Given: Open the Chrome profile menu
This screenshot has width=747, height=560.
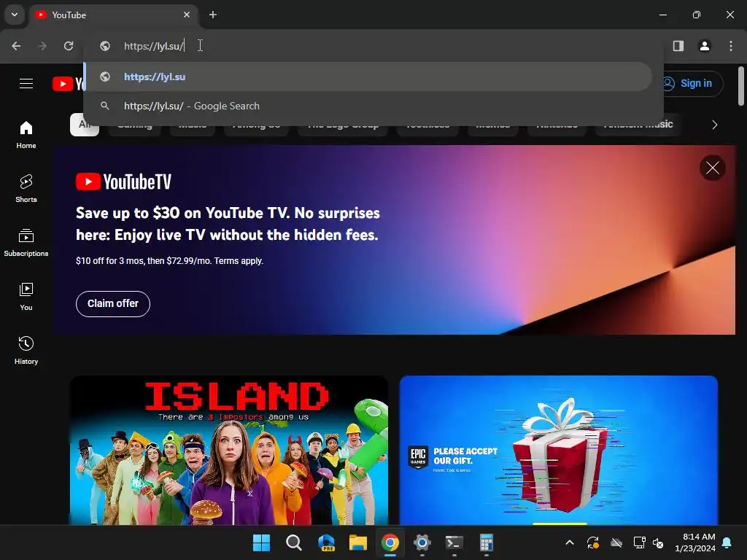Looking at the screenshot, I should 704,46.
